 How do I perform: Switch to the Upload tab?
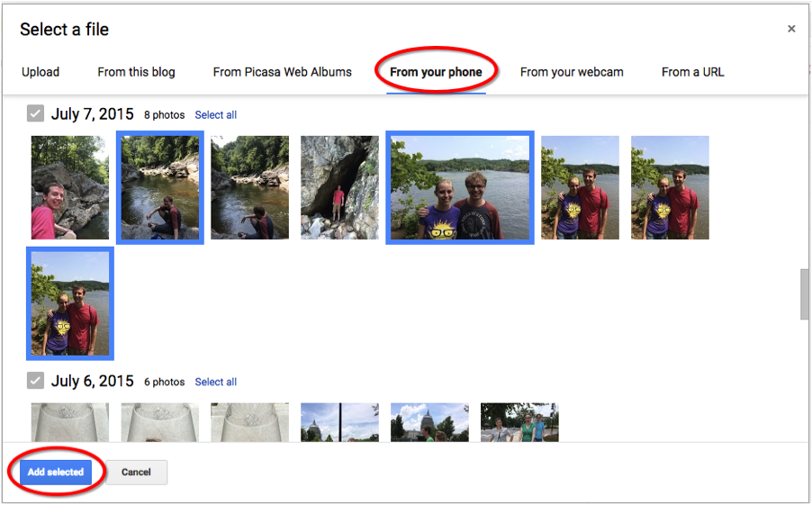click(41, 72)
